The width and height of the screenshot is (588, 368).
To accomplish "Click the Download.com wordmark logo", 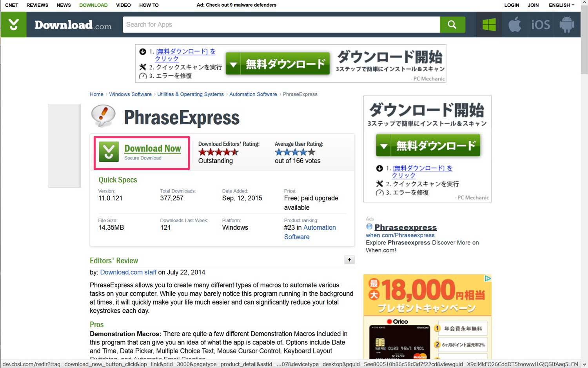I will 73,25.
